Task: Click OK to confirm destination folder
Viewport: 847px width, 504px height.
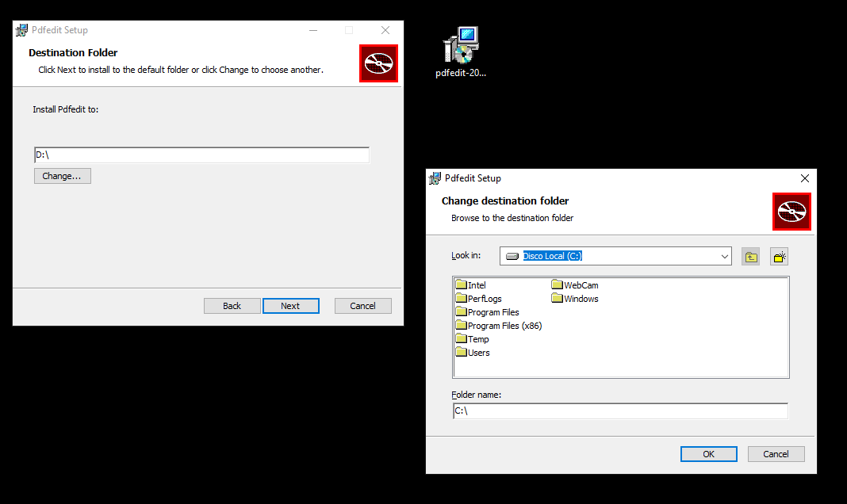Action: tap(708, 454)
